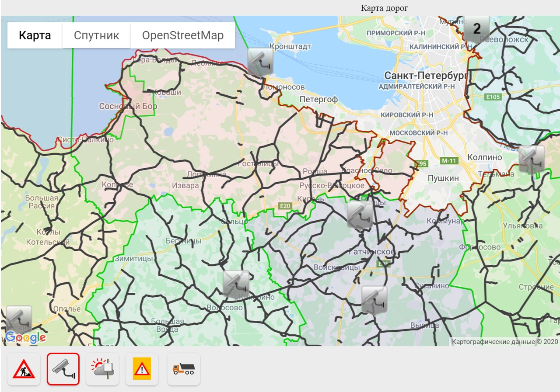The width and height of the screenshot is (560, 392).
Task: Click Ополье map label
Action: [x=67, y=309]
